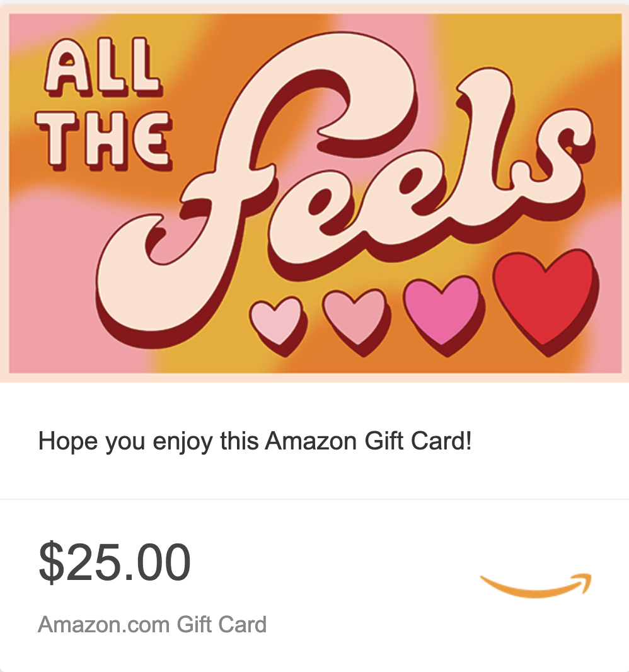629x672 pixels.
Task: Click the word 'Amazon' in the gift message
Action: coord(311,441)
